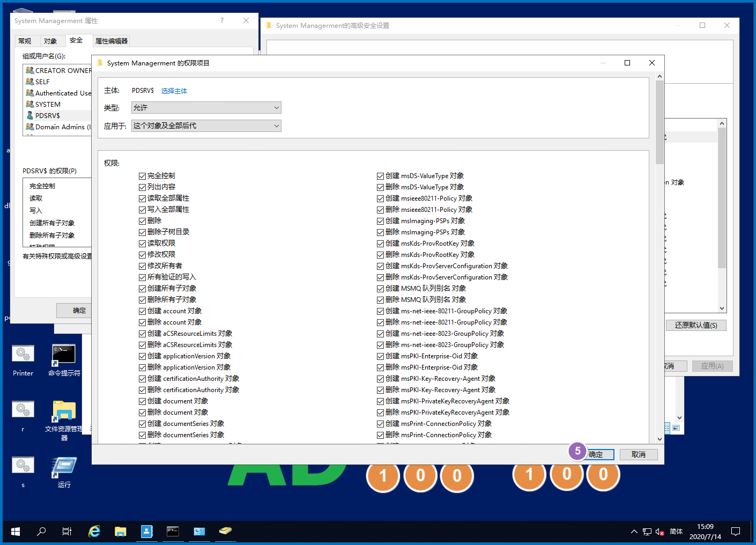Click 应用(A) in advanced security window
756x545 pixels.
point(712,366)
